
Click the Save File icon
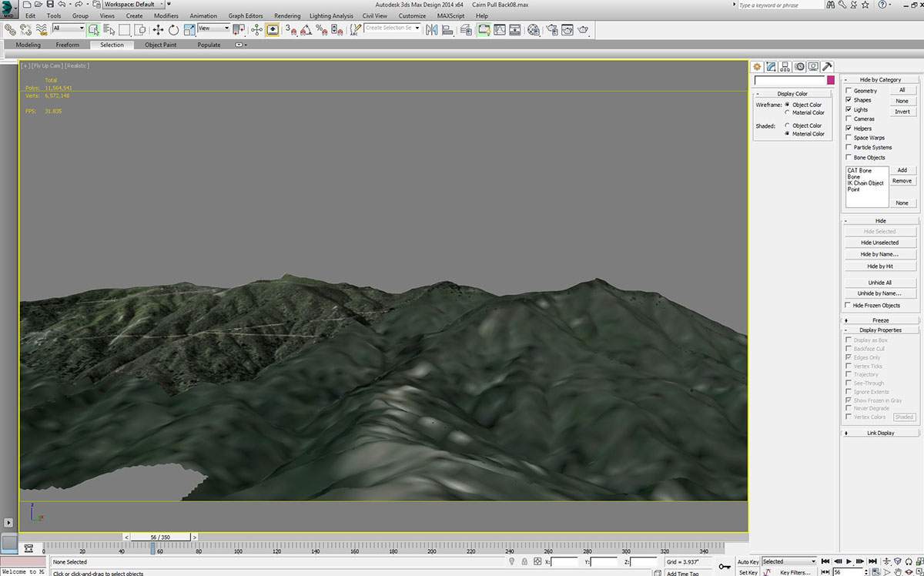point(50,5)
